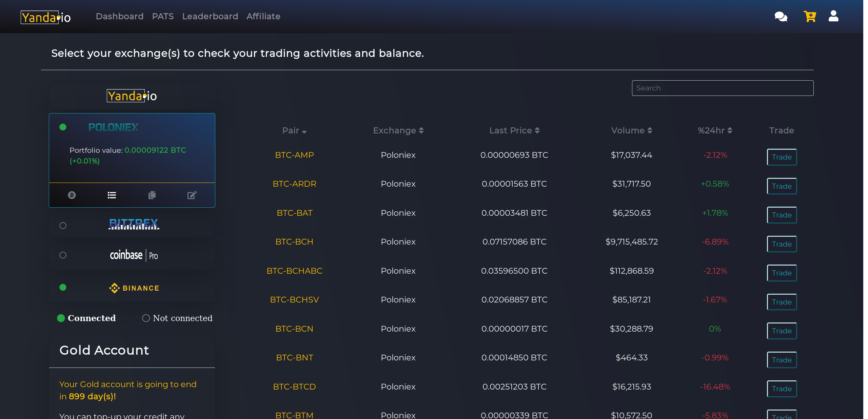Sort by the %24hr column header
The width and height of the screenshot is (868, 419).
point(715,131)
